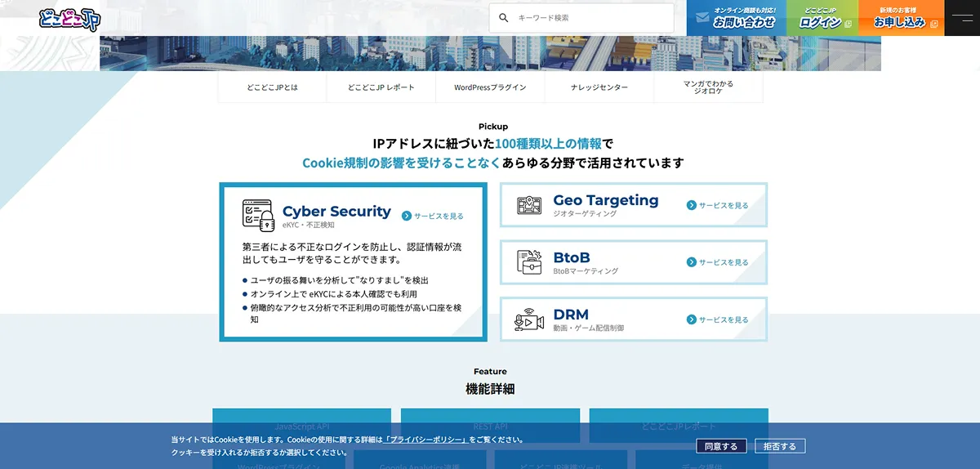
Task: Click the search magnifier icon
Action: (x=504, y=17)
